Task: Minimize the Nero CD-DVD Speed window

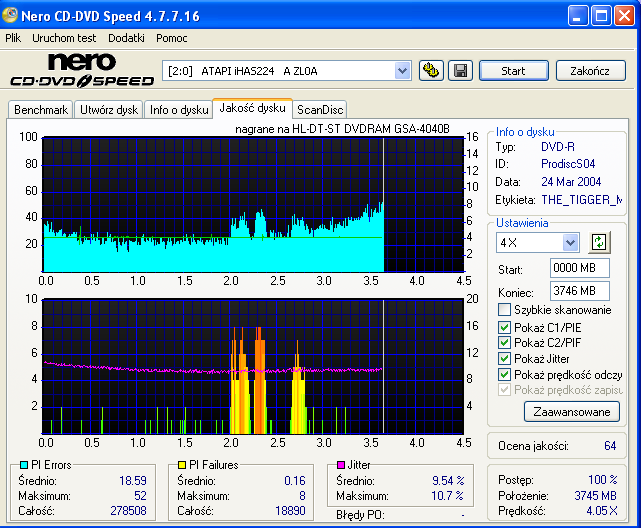Action: click(578, 16)
